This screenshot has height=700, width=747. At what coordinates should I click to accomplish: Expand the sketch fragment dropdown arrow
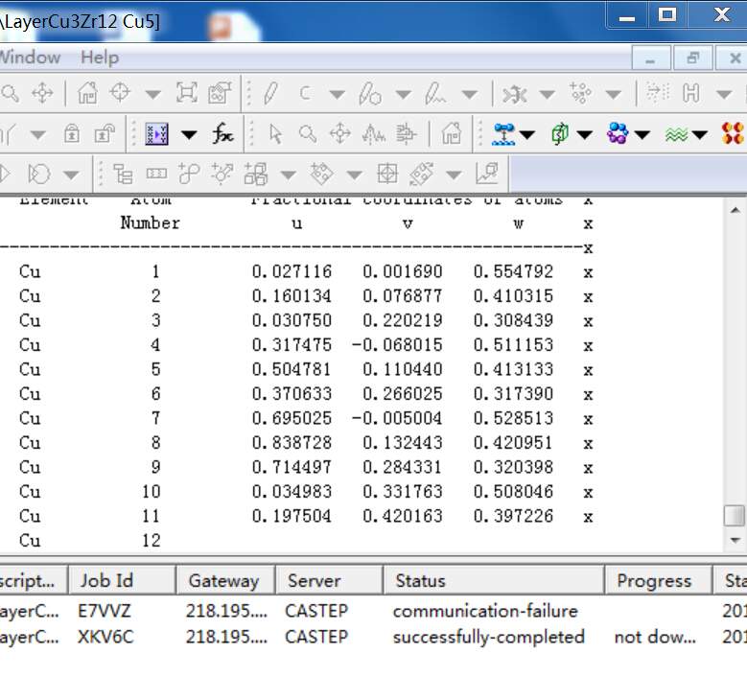pyautogui.click(x=470, y=94)
